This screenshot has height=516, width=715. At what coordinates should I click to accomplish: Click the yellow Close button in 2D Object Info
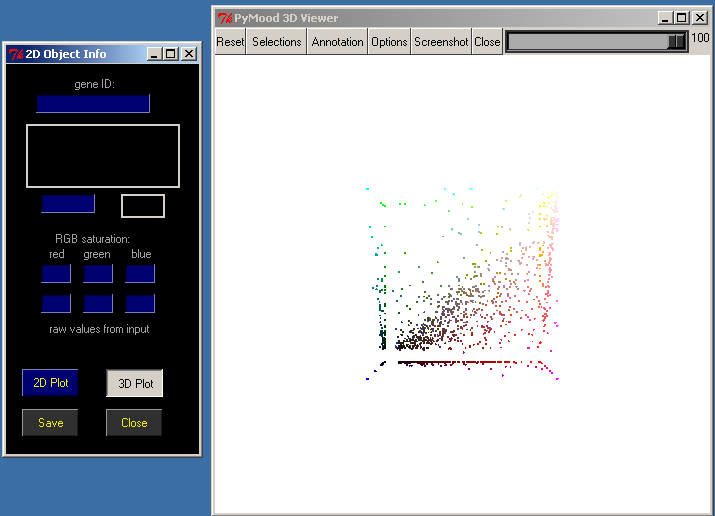(134, 423)
